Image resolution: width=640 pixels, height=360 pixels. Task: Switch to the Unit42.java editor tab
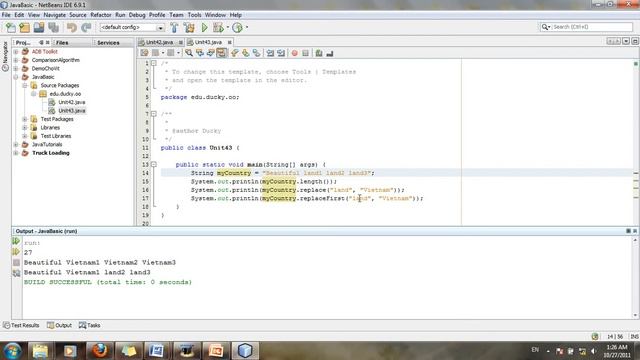pyautogui.click(x=159, y=42)
